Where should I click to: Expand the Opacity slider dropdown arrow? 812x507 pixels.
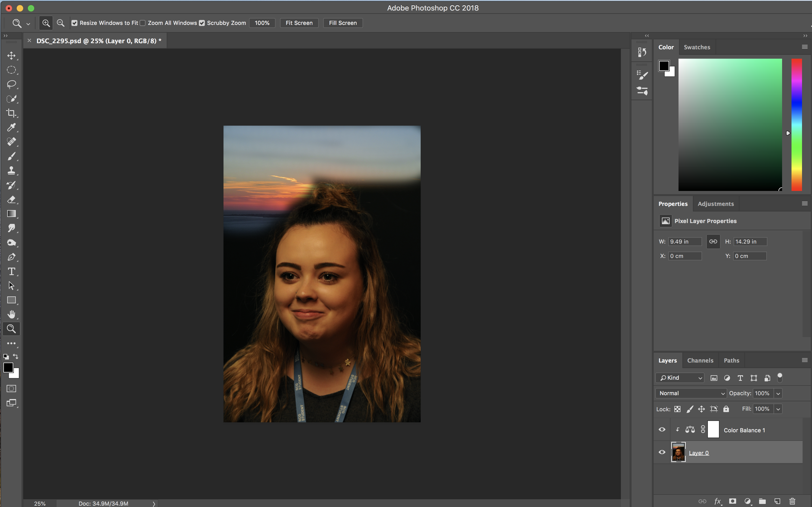coord(778,393)
